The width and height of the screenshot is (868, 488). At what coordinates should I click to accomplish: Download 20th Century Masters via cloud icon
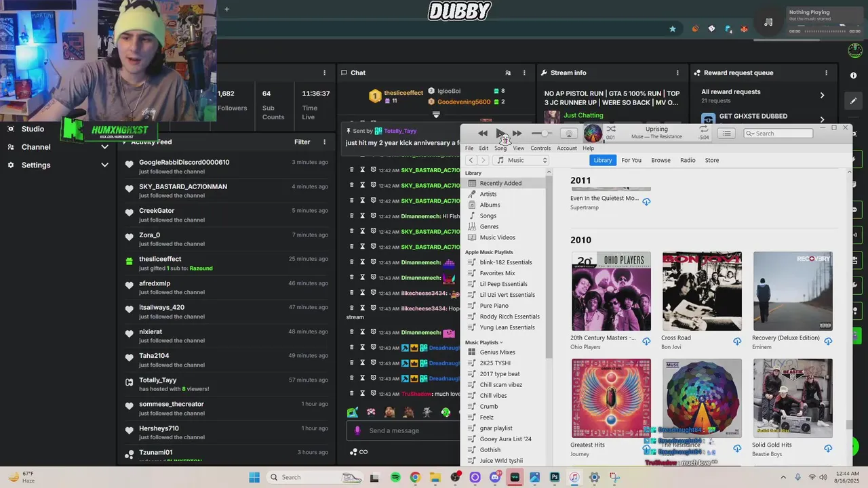point(646,342)
